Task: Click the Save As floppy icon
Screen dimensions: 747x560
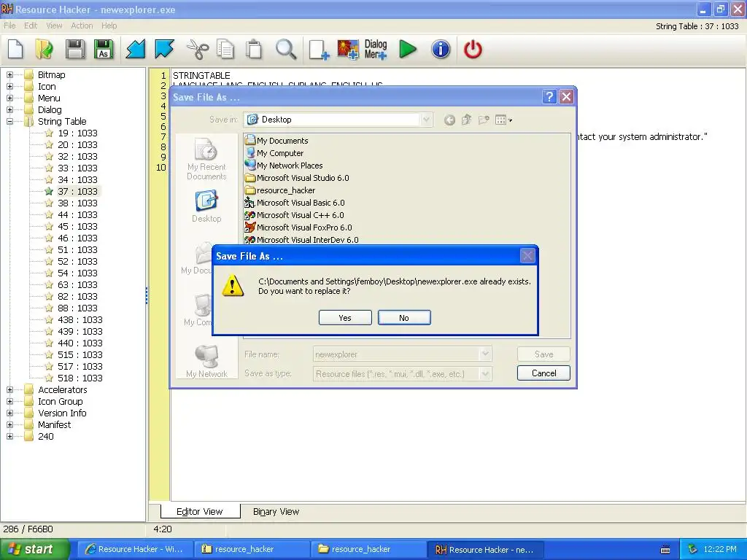Action: [104, 50]
